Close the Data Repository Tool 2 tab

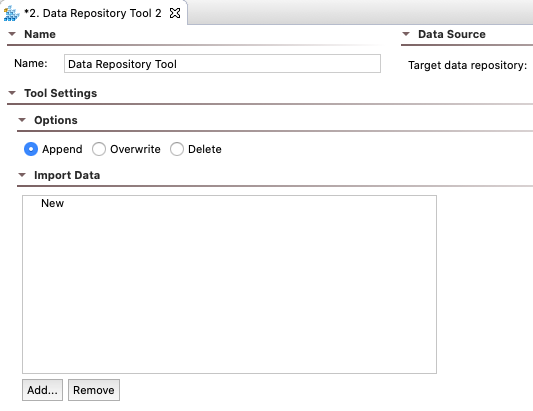point(175,13)
